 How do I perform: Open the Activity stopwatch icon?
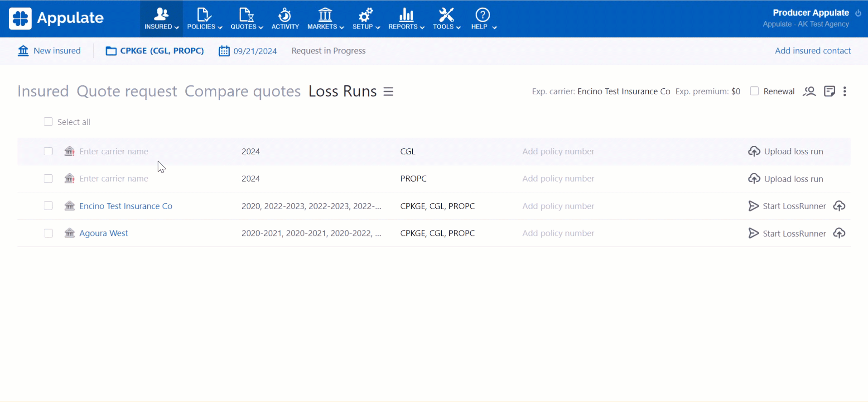[285, 15]
